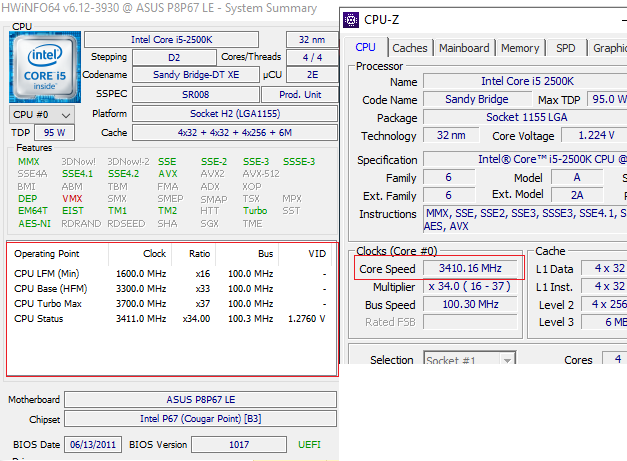Image resolution: width=627 pixels, height=461 pixels.
Task: Click the 3411.0 MHz clock value
Action: point(141,319)
